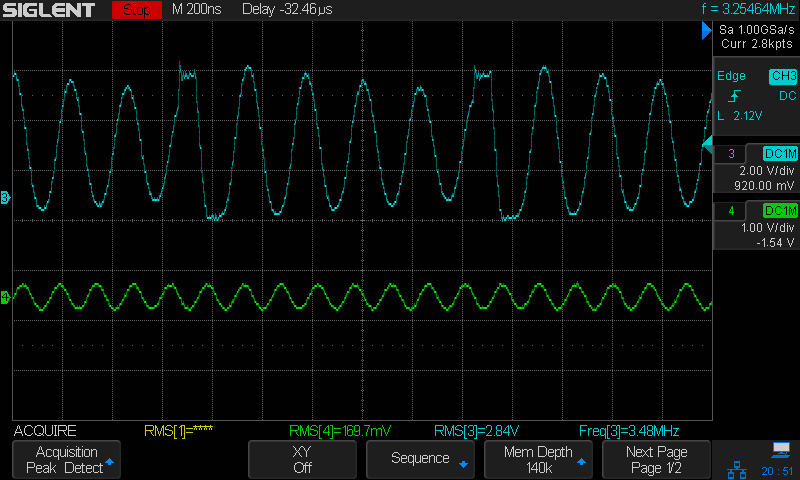The width and height of the screenshot is (800, 480).
Task: Click the blue trigger position triangle marker
Action: point(706,32)
